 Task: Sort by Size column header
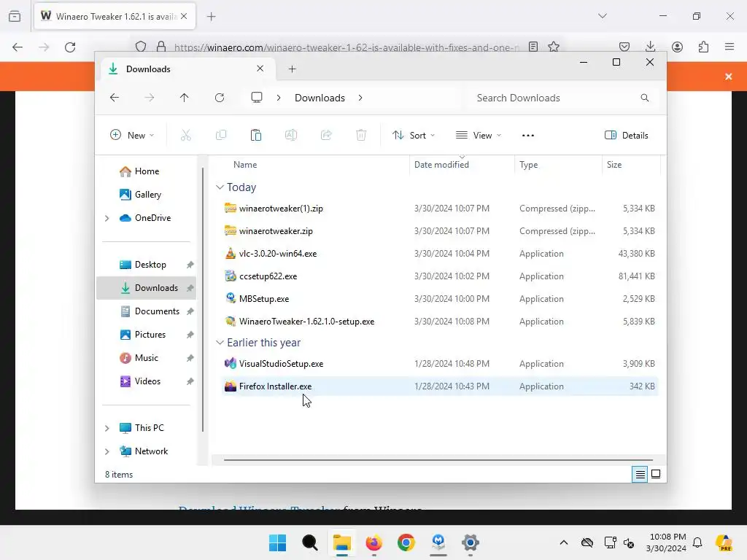point(631,165)
